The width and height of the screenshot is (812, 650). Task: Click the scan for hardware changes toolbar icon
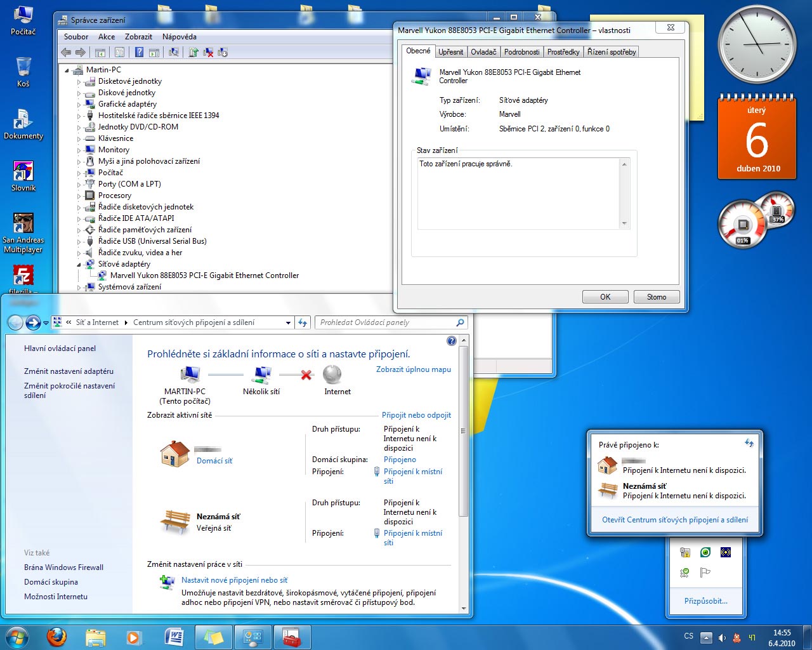(x=173, y=53)
